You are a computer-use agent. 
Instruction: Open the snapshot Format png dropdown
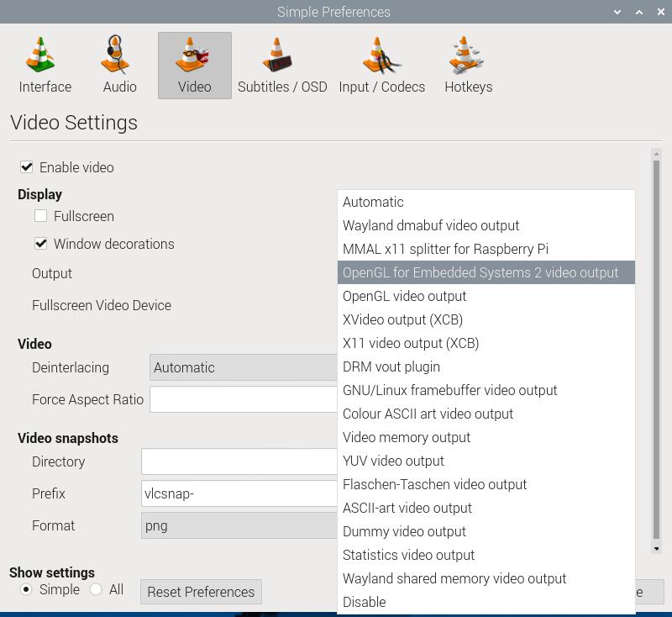[239, 525]
